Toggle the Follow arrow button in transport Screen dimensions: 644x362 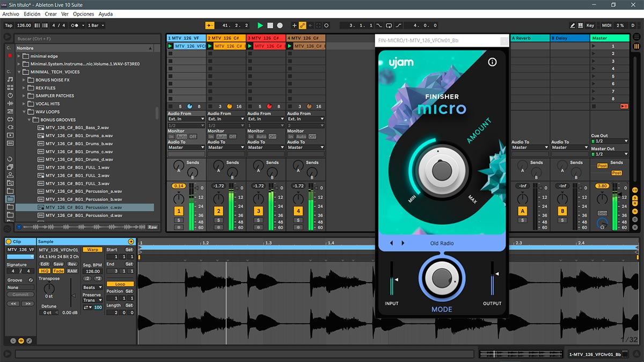[210, 25]
